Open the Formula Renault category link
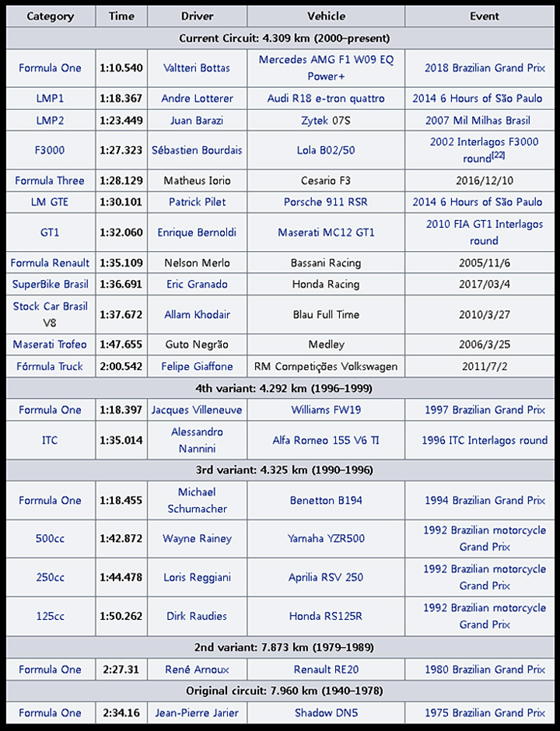The width and height of the screenshot is (560, 731). pyautogui.click(x=50, y=263)
